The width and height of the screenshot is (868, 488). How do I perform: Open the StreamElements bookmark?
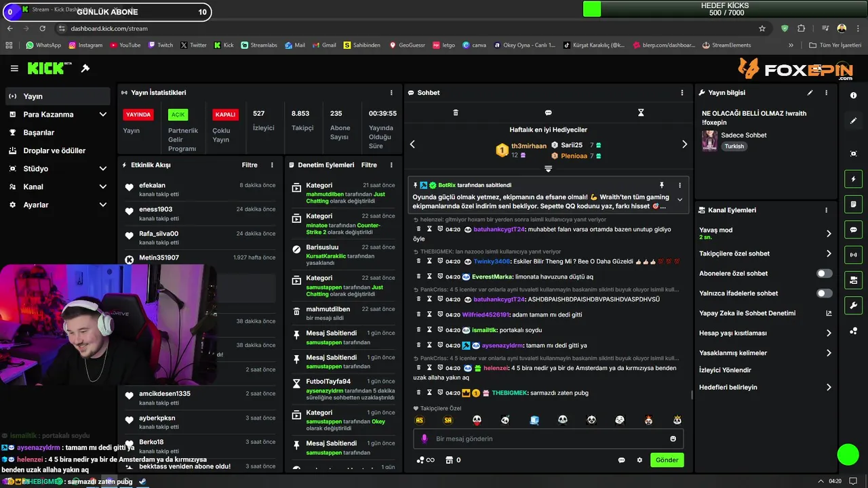(727, 45)
